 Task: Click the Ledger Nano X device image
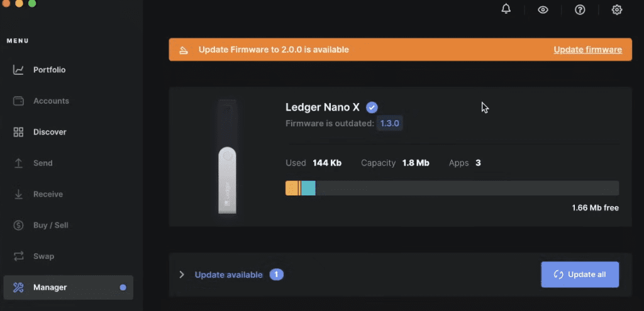[227, 157]
